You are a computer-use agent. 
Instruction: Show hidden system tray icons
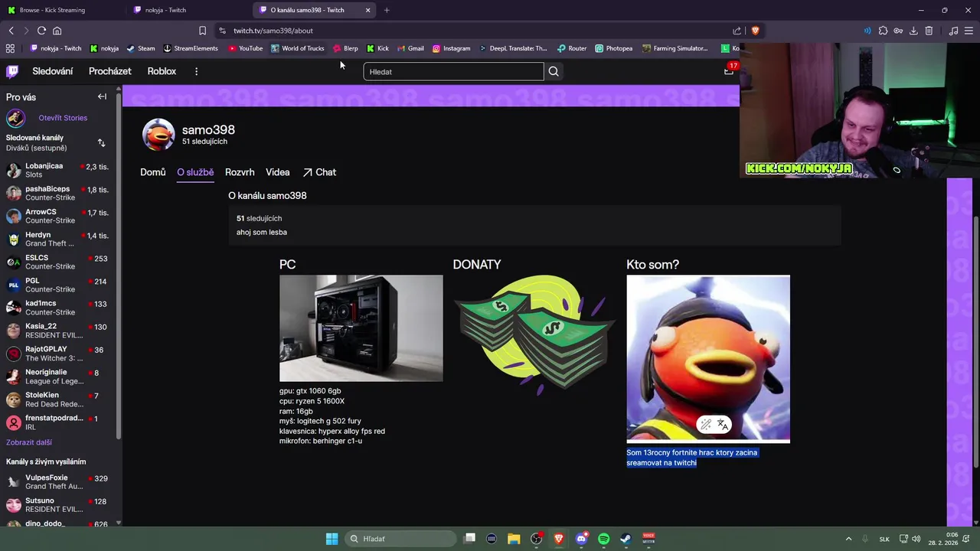coord(848,539)
